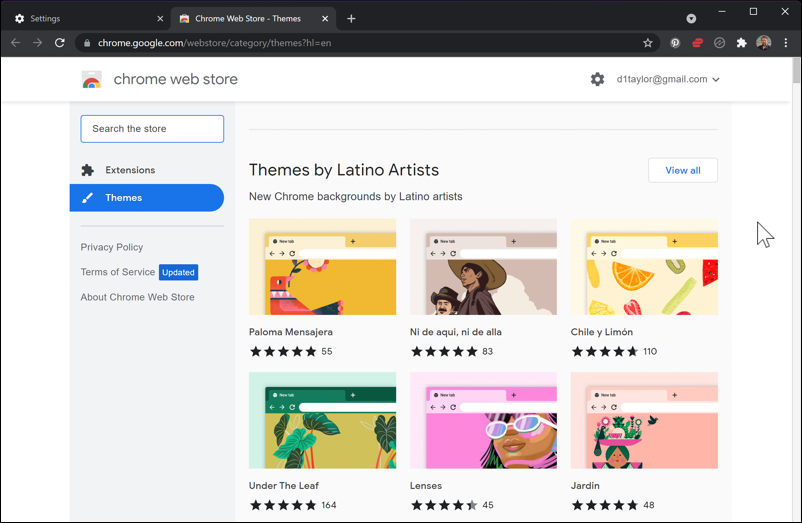Click the grey circular slash extension icon
The width and height of the screenshot is (802, 523).
(x=719, y=43)
